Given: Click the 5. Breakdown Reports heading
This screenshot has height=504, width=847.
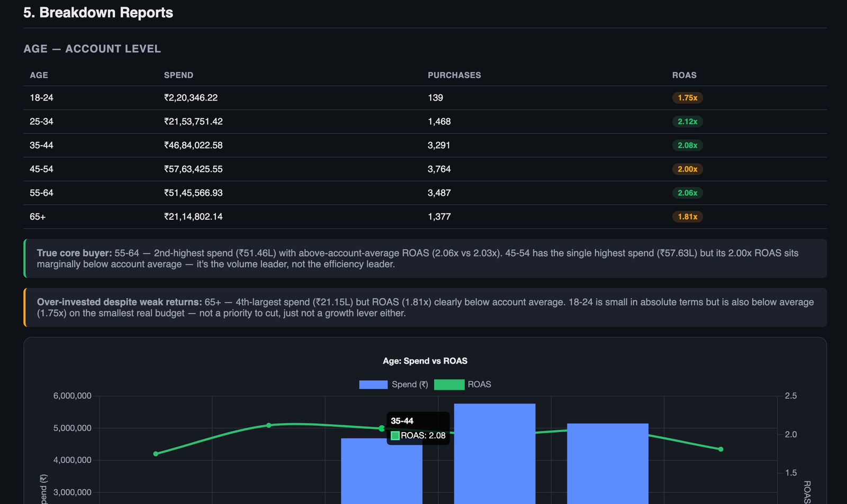Looking at the screenshot, I should [98, 13].
